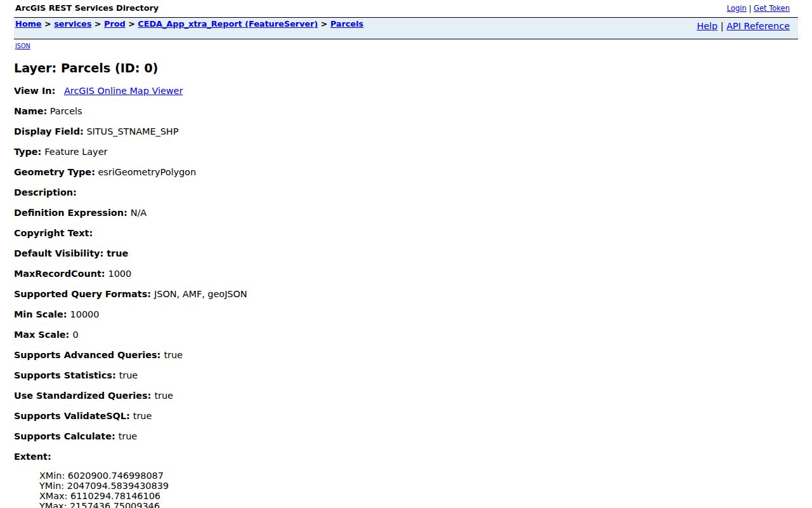Click the Layer: Parcels (ID: 0) heading
This screenshot has height=508, width=812.
86,68
